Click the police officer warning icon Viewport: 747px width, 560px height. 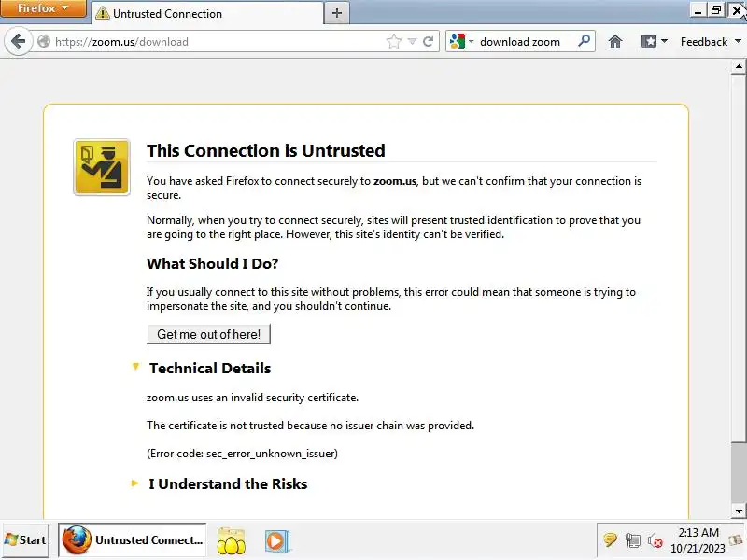tap(102, 167)
